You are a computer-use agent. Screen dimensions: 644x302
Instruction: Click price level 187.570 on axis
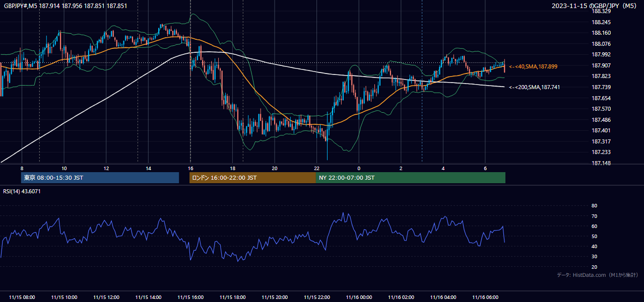pyautogui.click(x=601, y=109)
